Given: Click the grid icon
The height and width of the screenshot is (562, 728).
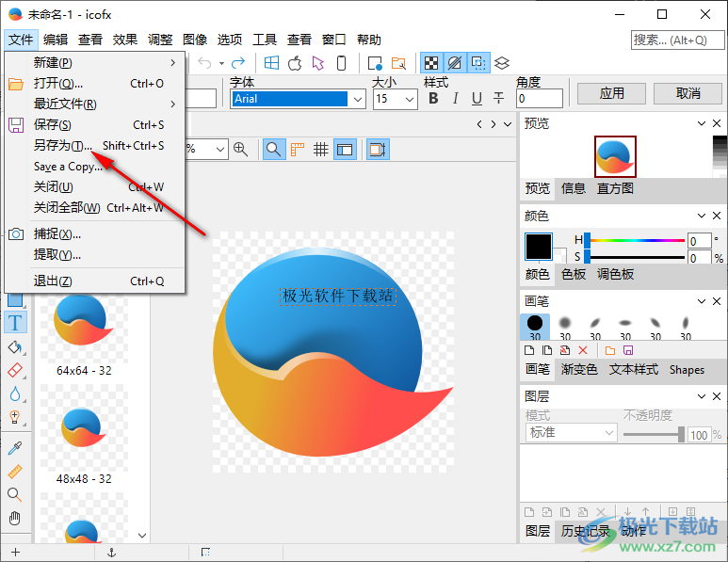Looking at the screenshot, I should [x=321, y=150].
